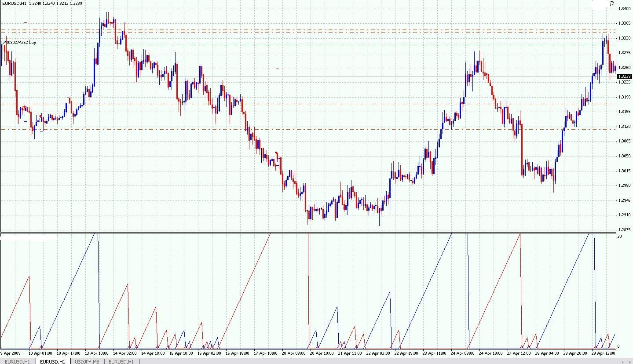Click the "24 Apr 03:00" time label

pyautogui.click(x=463, y=353)
